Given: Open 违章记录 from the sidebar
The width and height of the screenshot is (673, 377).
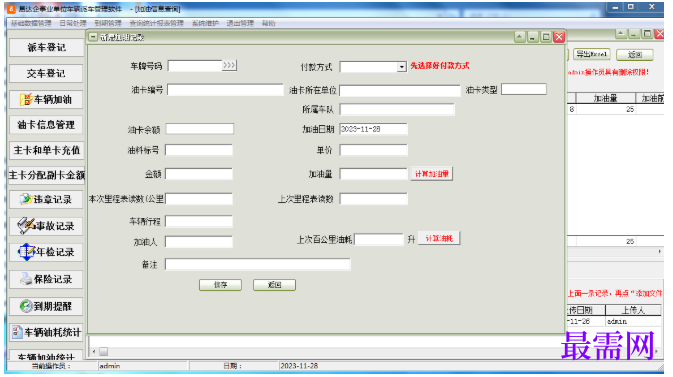Looking at the screenshot, I should pos(46,200).
